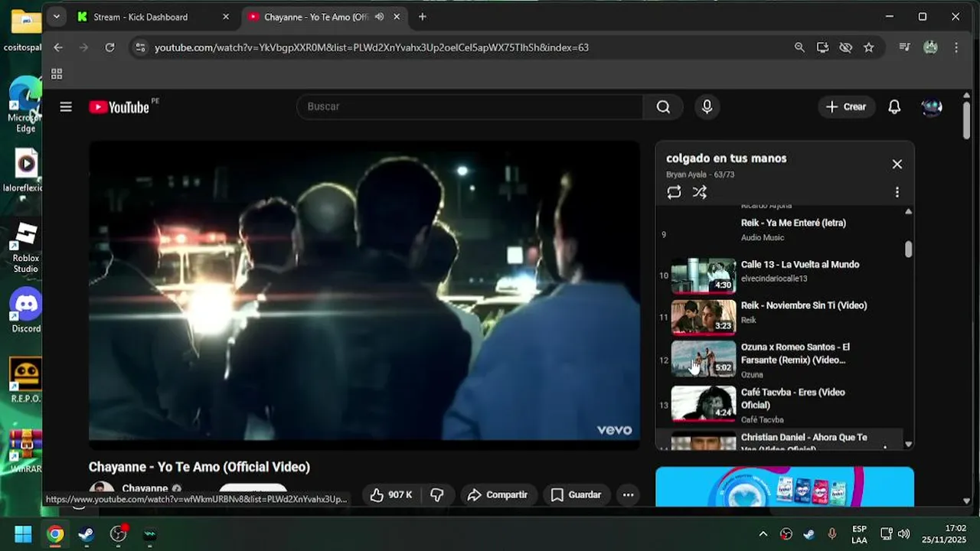Open Steam from the taskbar
This screenshot has height=551, width=980.
(x=87, y=534)
